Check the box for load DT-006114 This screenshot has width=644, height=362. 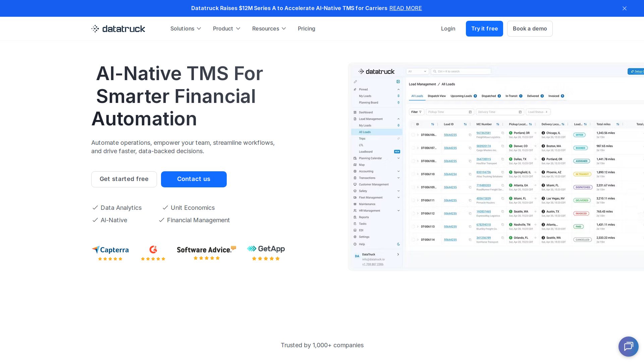413,240
